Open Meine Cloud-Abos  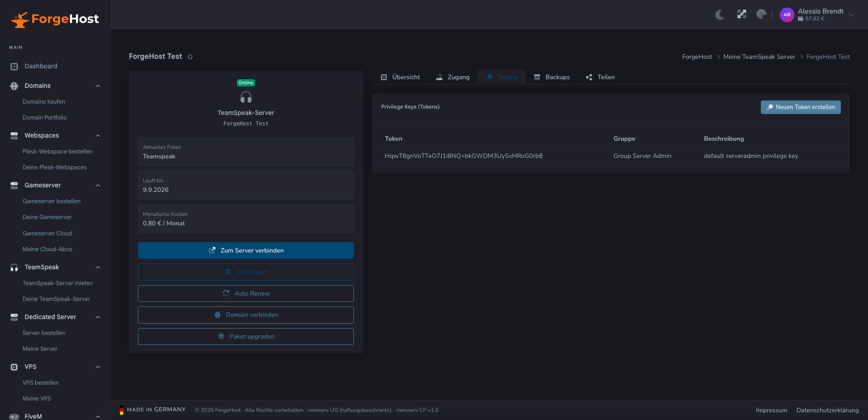pos(47,249)
